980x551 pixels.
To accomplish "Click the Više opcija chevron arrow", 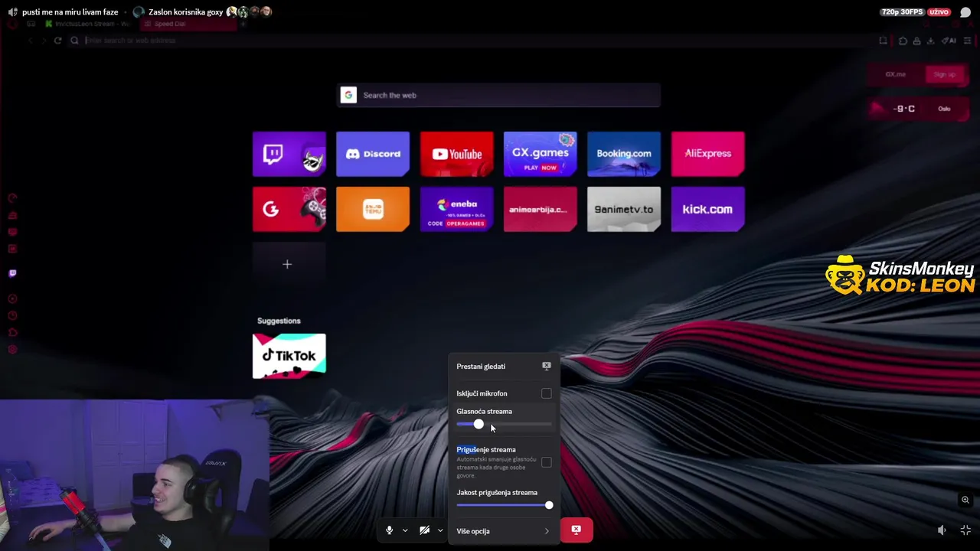I will pos(547,531).
